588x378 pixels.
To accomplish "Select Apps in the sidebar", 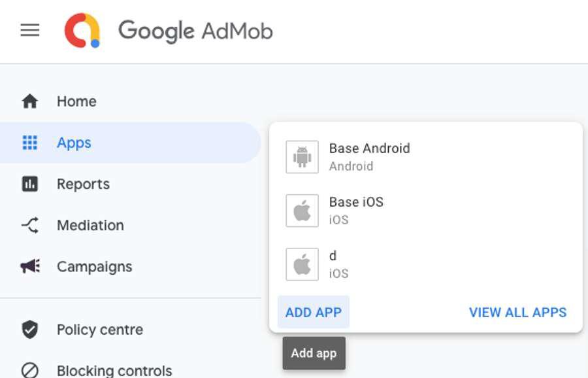I will pos(74,143).
